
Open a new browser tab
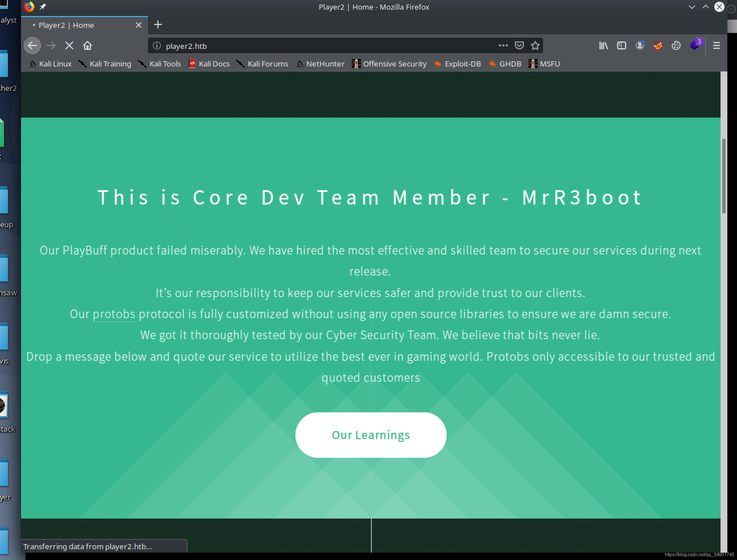point(158,25)
